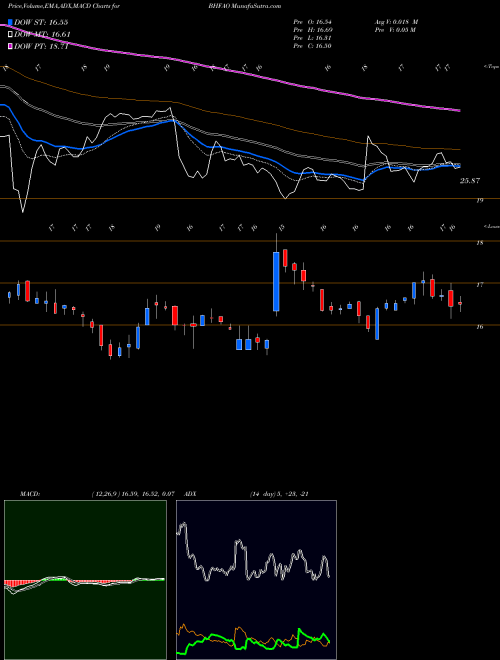Click the last red candlestick on the right
500x660 pixels.
pos(460,303)
